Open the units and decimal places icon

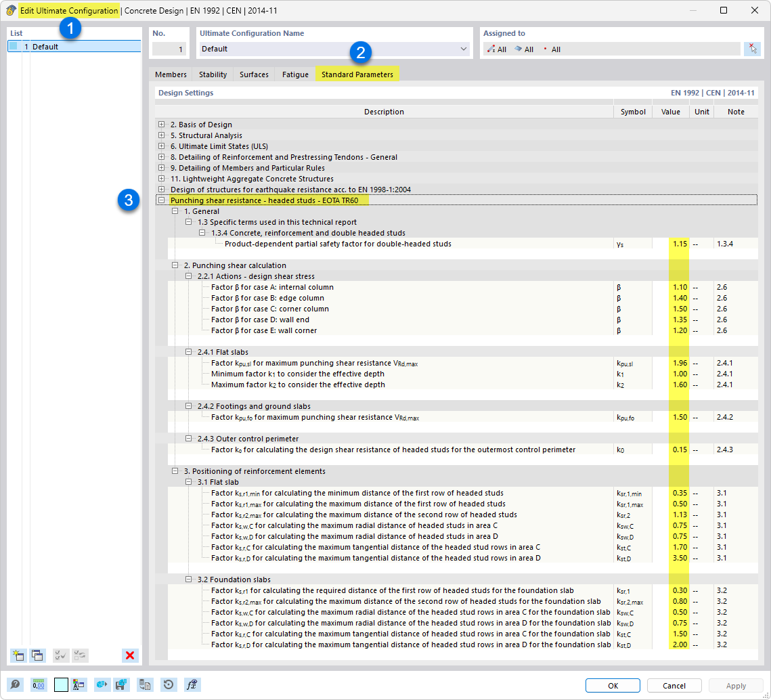[39, 684]
